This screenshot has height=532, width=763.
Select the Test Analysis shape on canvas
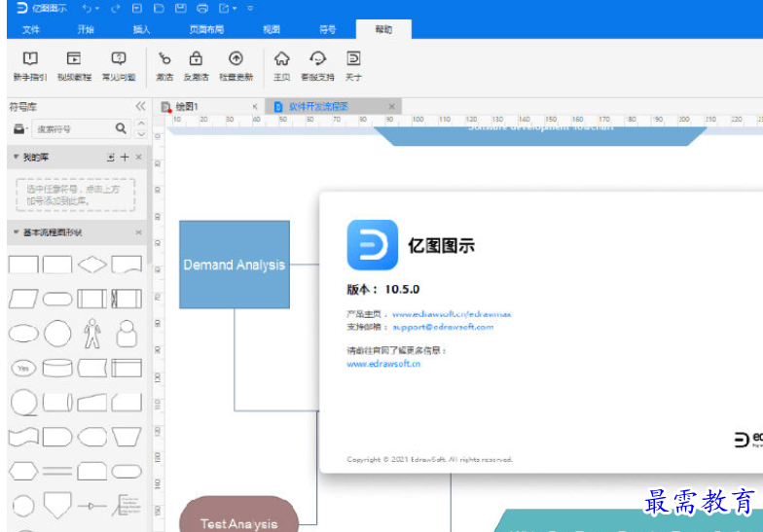click(239, 514)
